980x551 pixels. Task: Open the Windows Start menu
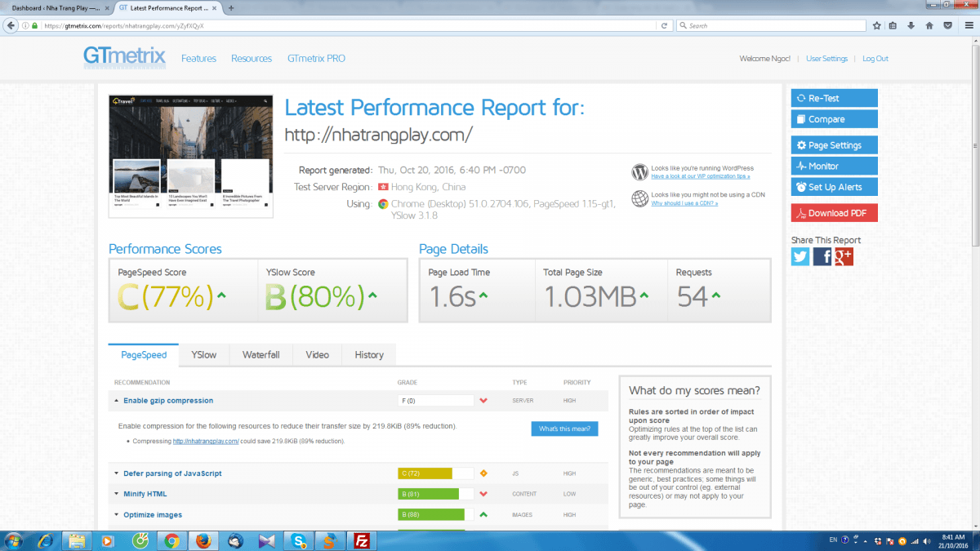15,540
